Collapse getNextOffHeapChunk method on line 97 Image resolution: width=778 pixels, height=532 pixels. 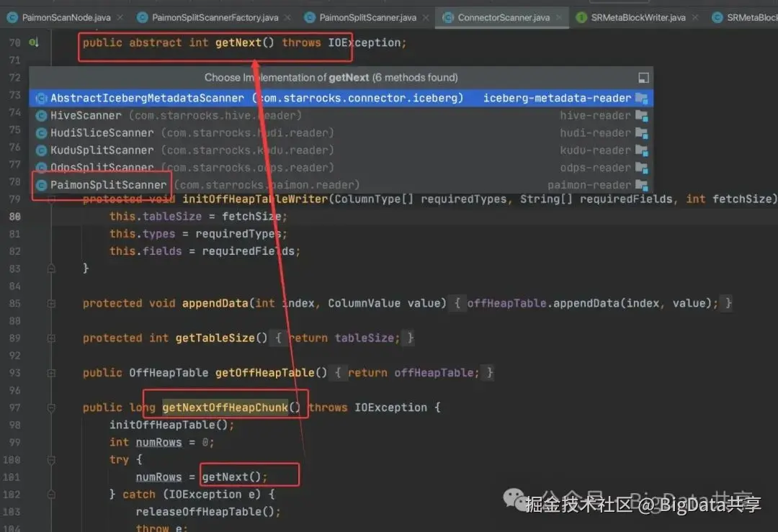click(x=51, y=407)
